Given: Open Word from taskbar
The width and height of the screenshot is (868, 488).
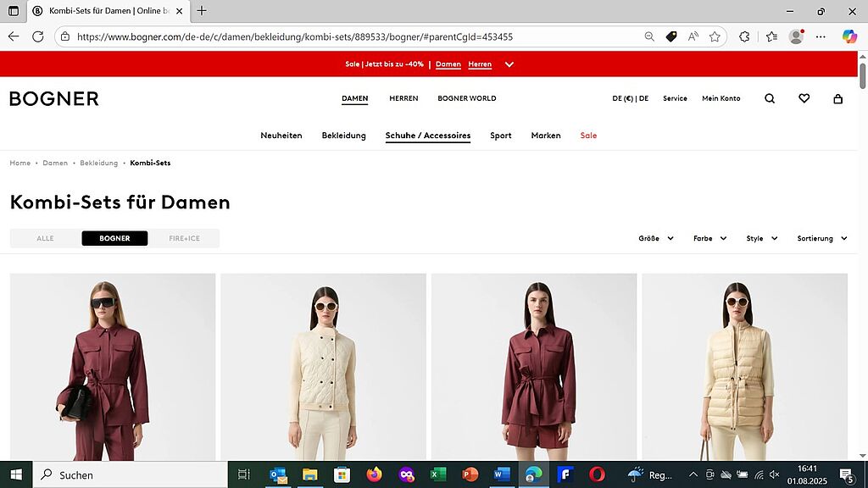Looking at the screenshot, I should [502, 474].
